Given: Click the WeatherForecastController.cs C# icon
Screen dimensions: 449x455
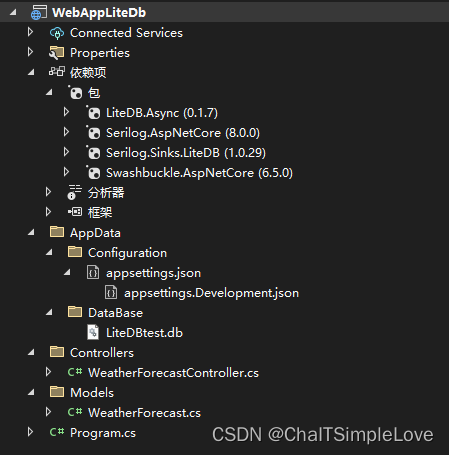Looking at the screenshot, I should 75,372.
